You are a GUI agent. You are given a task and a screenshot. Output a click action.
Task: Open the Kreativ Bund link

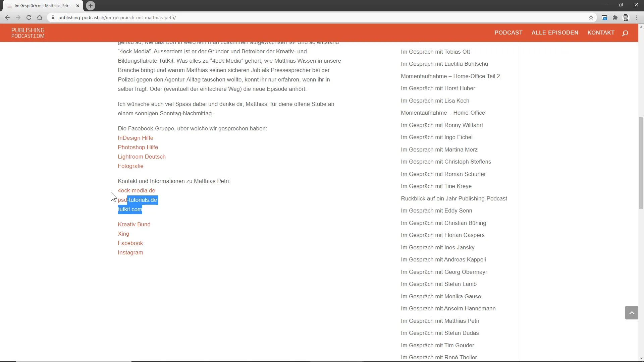coord(134,224)
